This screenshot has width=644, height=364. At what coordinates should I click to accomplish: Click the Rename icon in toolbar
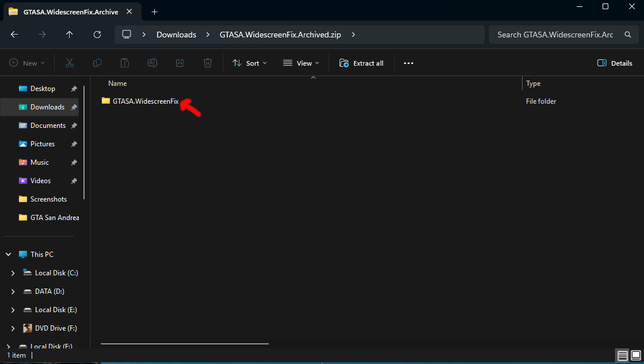pos(153,63)
